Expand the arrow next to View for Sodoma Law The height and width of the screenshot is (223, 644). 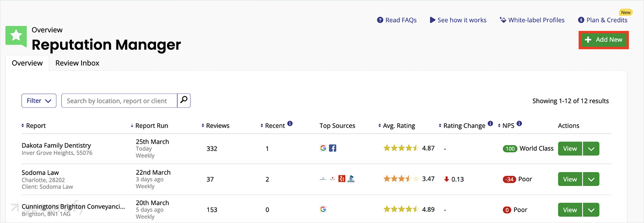(591, 180)
